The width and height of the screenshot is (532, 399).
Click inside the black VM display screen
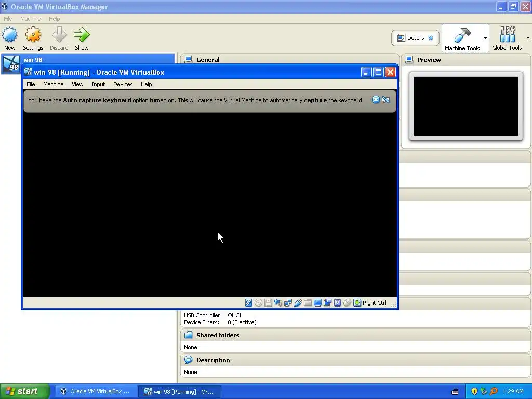coord(210,205)
